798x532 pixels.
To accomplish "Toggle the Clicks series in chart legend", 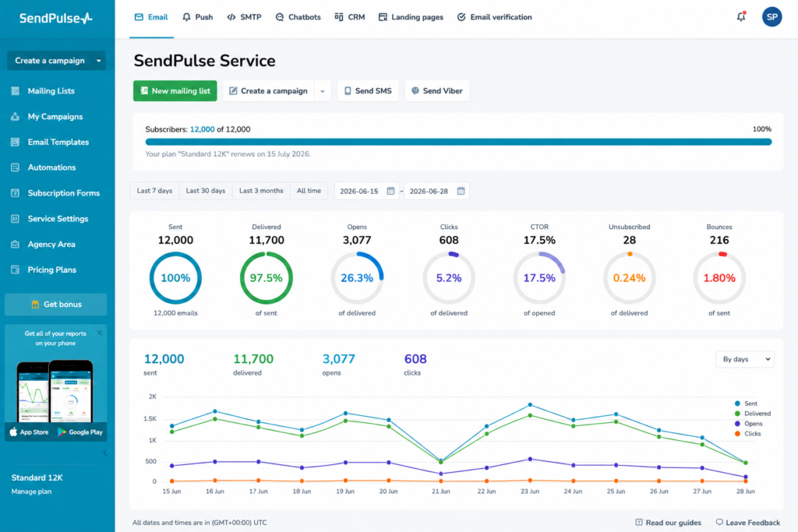I will tap(747, 434).
